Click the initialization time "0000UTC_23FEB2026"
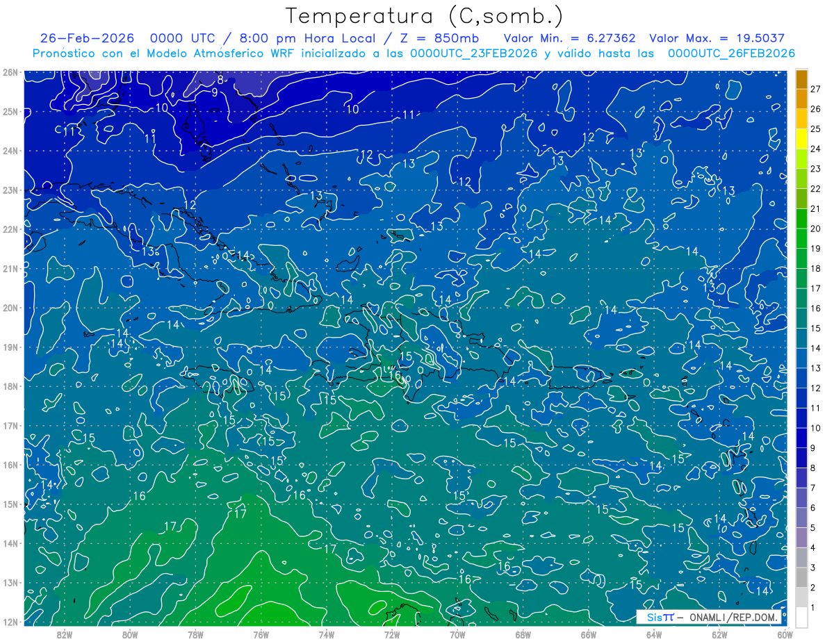Image resolution: width=834 pixels, height=644 pixels. click(474, 53)
